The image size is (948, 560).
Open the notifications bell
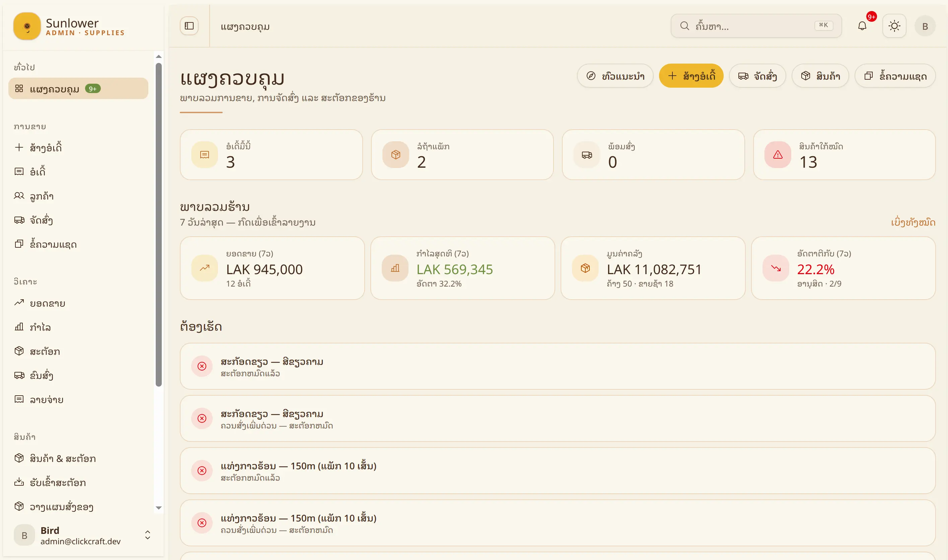[862, 26]
